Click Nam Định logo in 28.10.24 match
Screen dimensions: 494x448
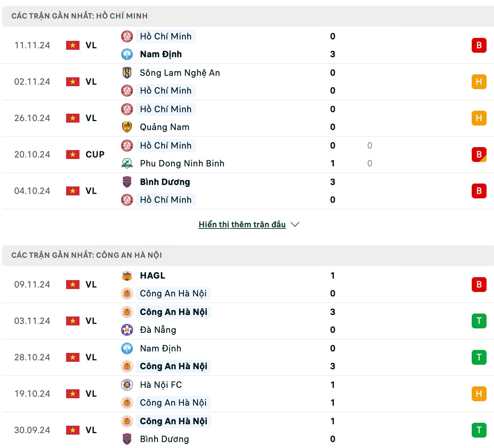coord(127,348)
